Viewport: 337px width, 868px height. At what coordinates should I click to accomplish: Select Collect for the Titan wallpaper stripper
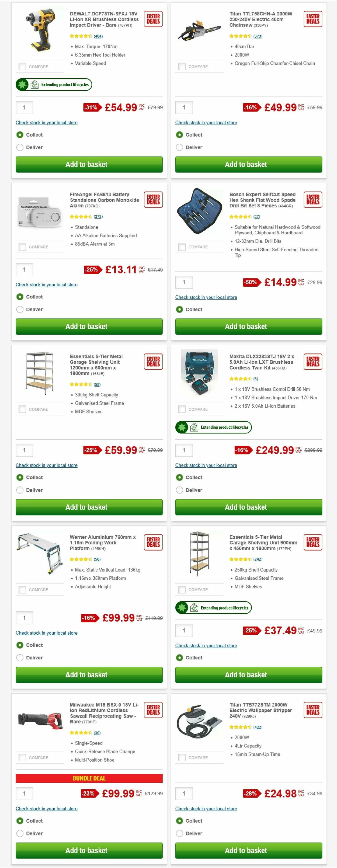tap(179, 821)
